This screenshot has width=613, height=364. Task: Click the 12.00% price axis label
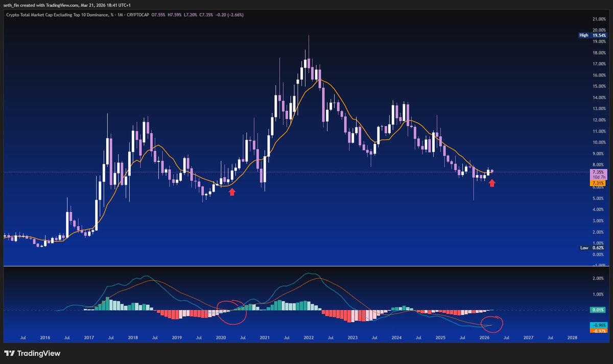[x=598, y=120]
